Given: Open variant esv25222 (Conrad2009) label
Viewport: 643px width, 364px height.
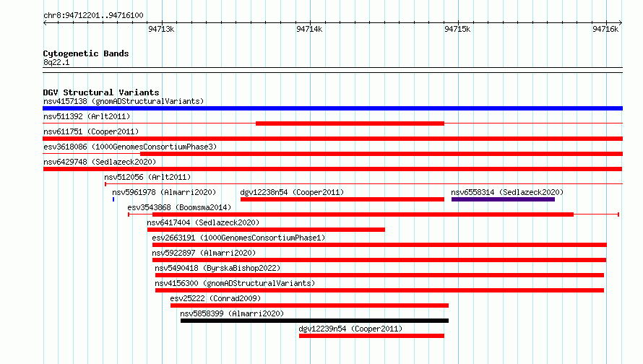Looking at the screenshot, I should 215,298.
